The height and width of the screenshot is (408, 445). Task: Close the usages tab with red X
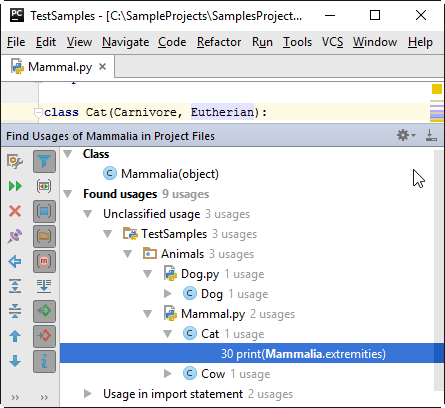tap(15, 211)
